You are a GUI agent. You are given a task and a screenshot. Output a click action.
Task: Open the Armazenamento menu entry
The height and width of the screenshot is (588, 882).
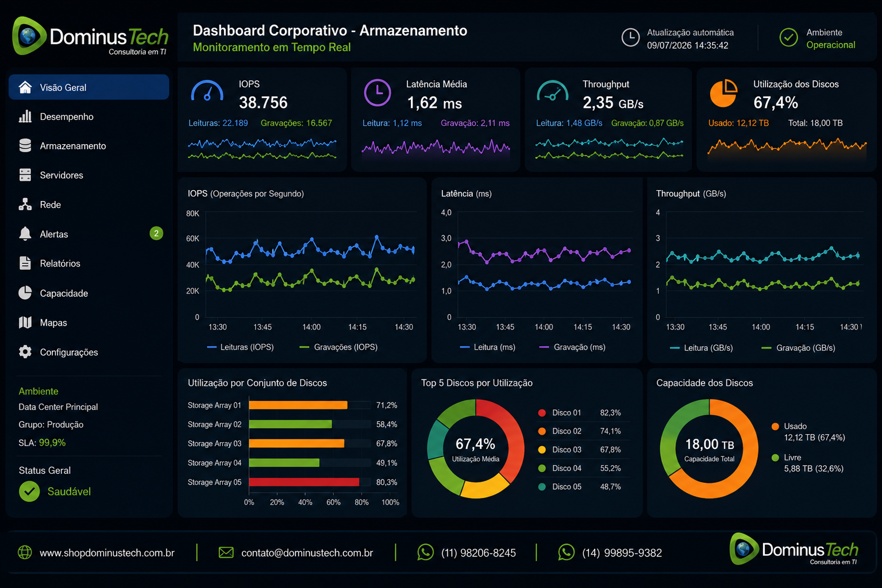pyautogui.click(x=89, y=146)
